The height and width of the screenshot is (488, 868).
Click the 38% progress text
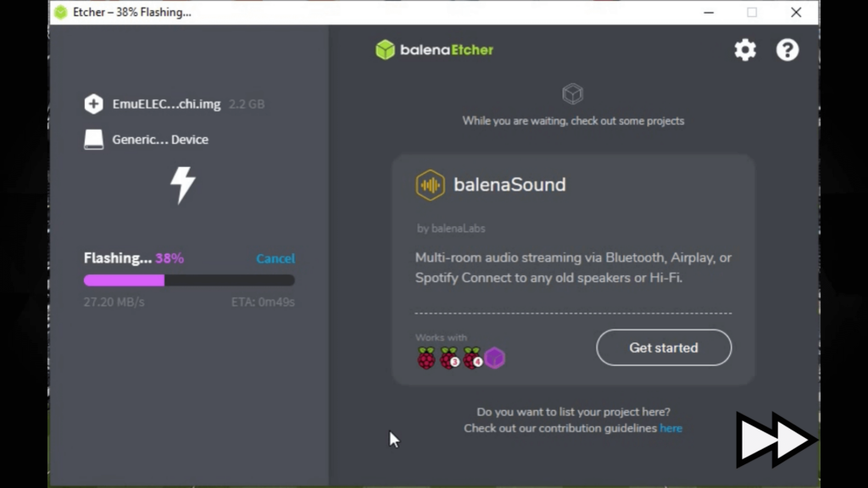pos(170,258)
